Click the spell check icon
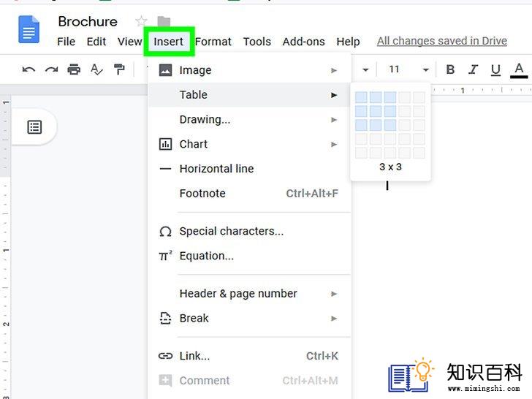Viewport: 532px width, 399px height. point(96,70)
